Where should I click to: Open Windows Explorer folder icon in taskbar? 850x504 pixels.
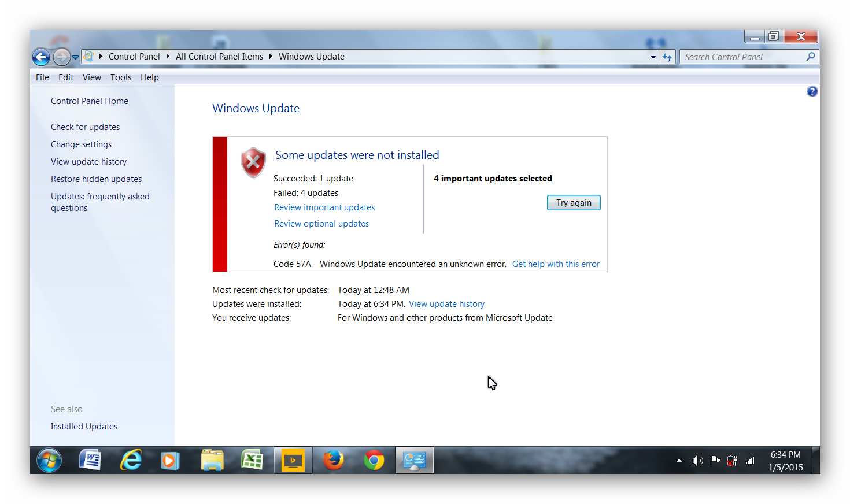[x=212, y=460]
